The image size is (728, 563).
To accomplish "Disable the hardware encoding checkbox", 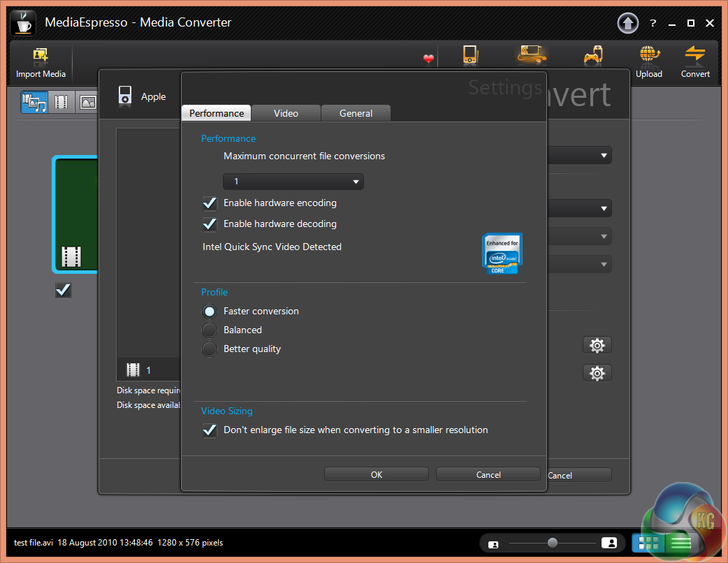I will point(210,203).
